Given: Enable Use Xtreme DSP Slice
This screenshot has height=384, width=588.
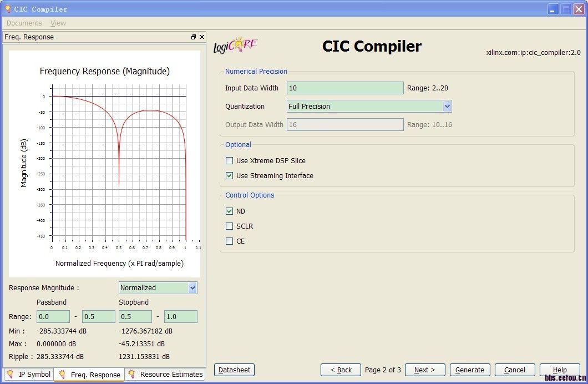Looking at the screenshot, I should pos(229,160).
